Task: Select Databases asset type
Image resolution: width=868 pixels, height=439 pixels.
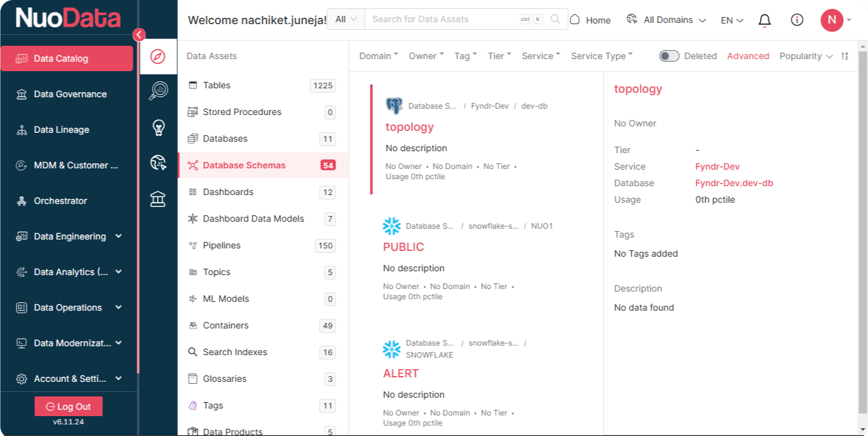Action: click(263, 138)
